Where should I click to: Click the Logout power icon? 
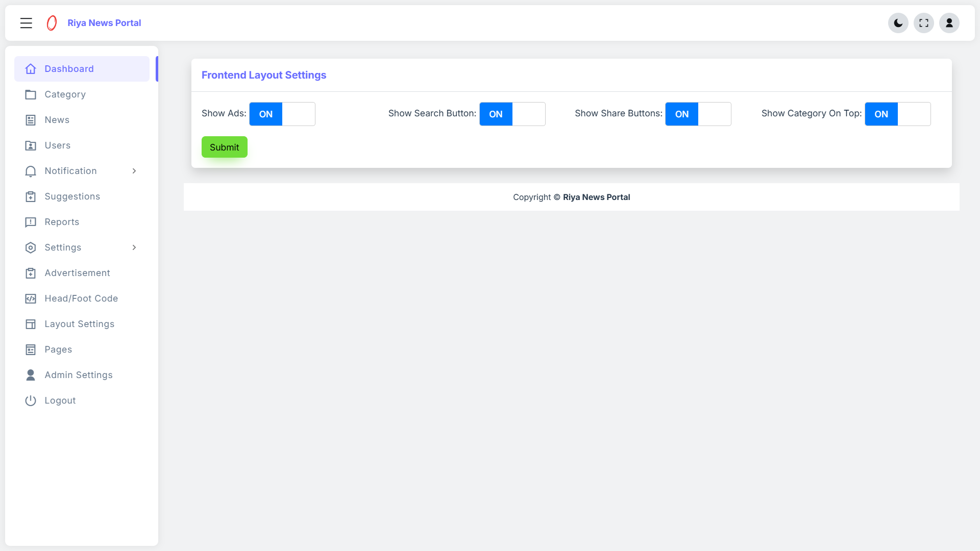[31, 400]
